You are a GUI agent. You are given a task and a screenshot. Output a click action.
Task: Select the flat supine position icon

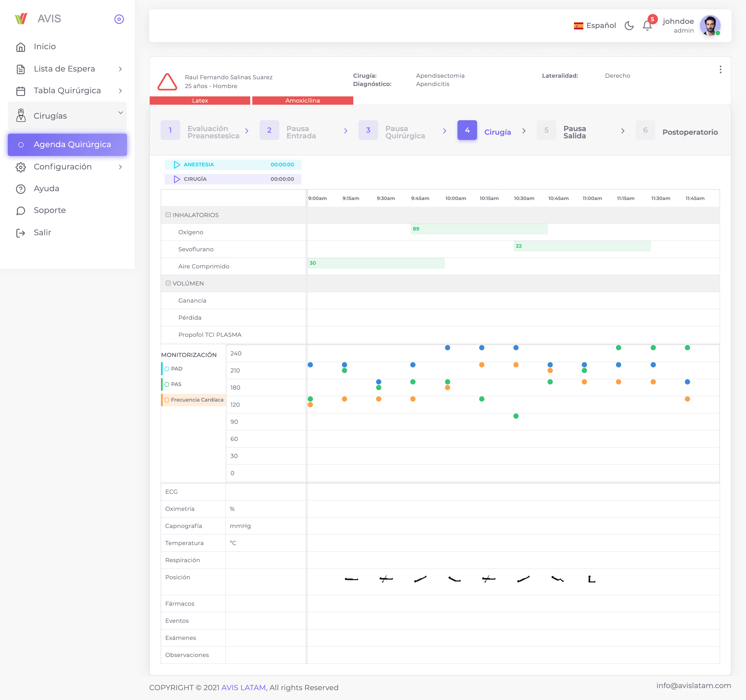point(351,579)
